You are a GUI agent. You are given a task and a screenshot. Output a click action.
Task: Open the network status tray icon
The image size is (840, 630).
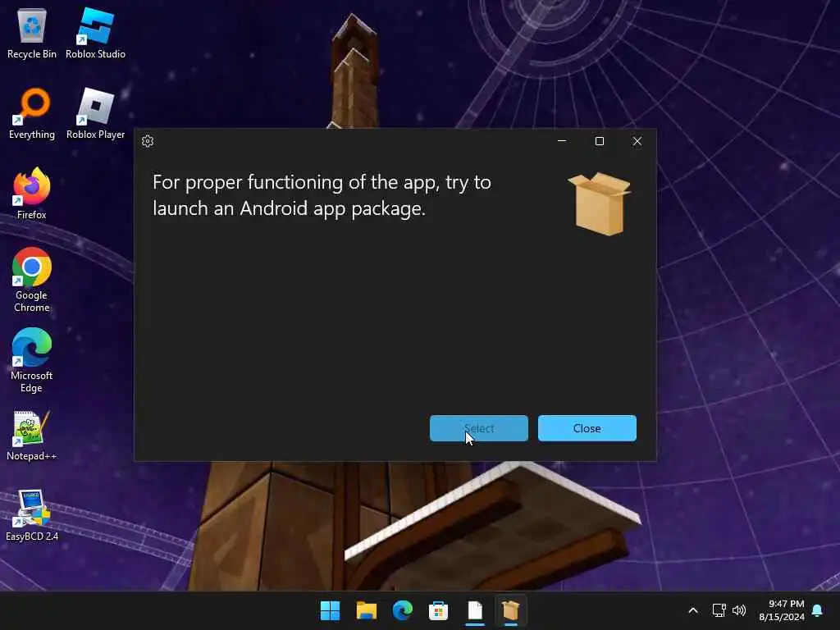tap(719, 610)
